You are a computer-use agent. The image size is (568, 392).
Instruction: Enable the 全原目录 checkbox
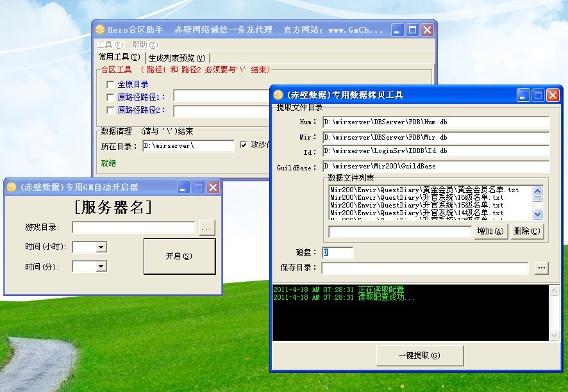110,85
